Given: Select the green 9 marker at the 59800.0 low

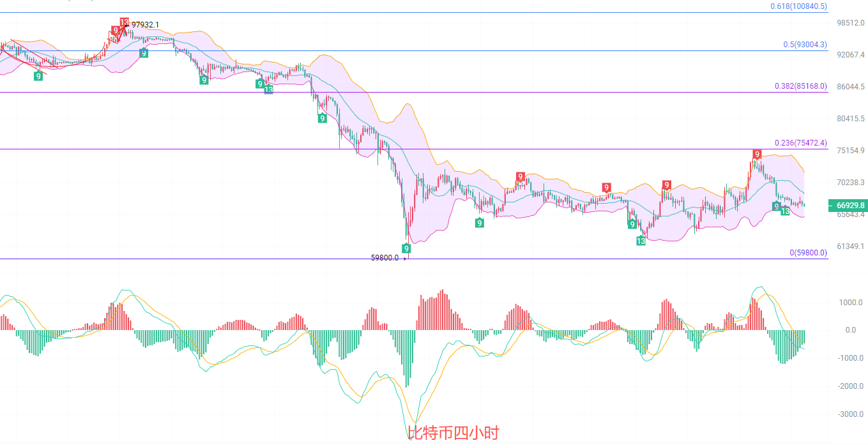Looking at the screenshot, I should point(406,248).
